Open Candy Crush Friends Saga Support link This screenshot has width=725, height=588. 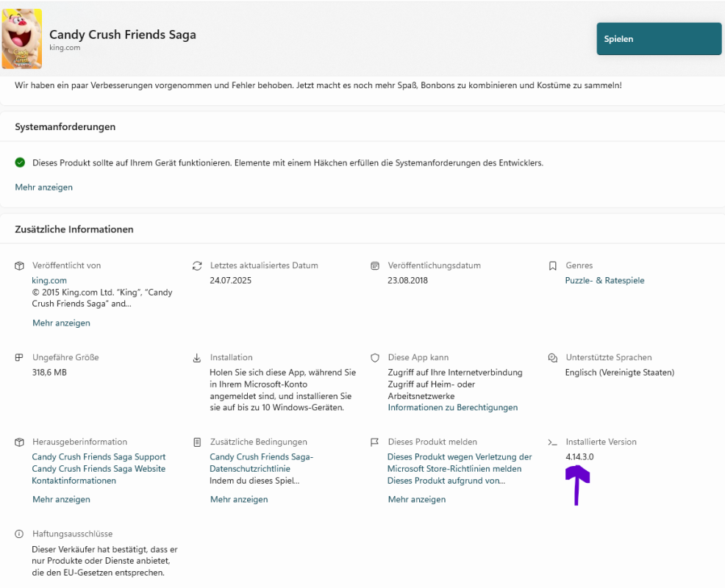point(99,457)
